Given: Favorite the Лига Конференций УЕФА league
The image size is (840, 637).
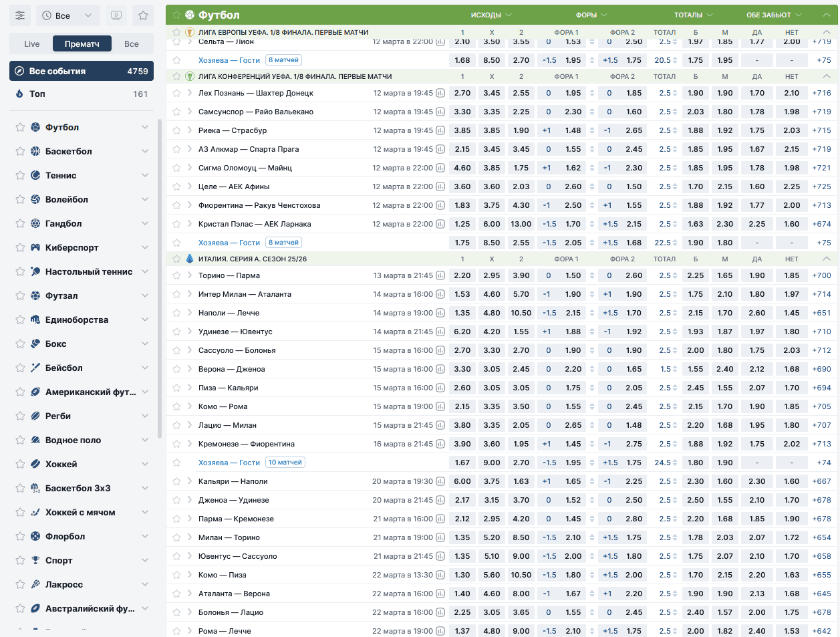Looking at the screenshot, I should click(176, 77).
